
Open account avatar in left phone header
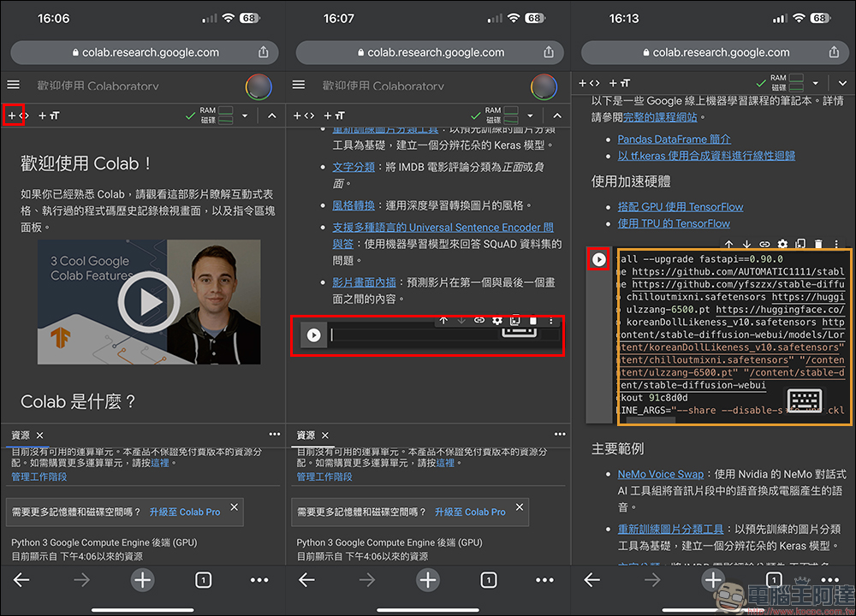(x=259, y=86)
